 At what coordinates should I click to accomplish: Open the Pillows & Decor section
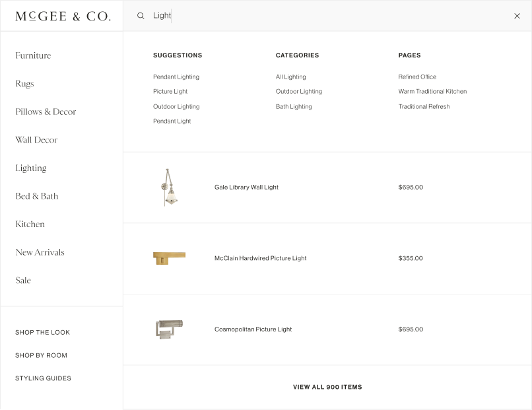pos(46,112)
